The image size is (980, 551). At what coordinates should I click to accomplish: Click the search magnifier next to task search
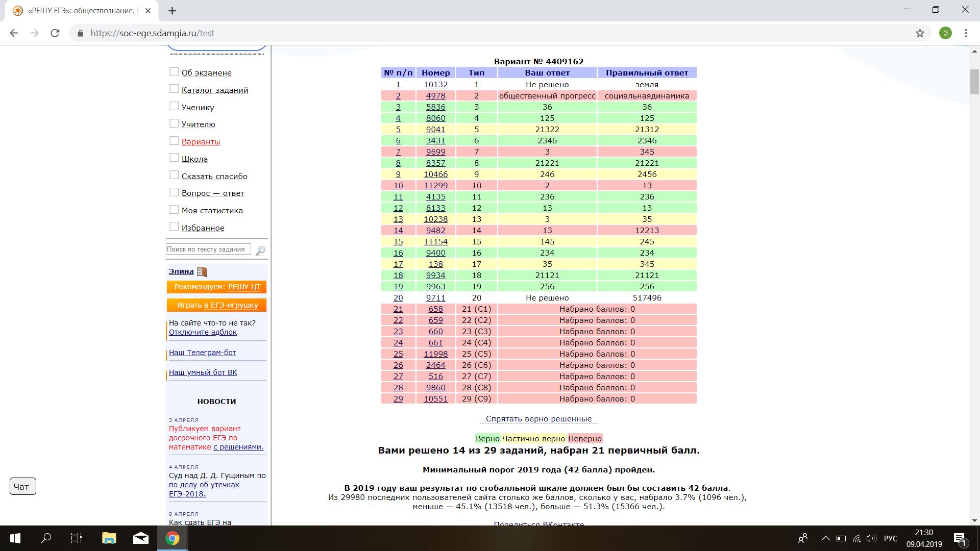[260, 250]
